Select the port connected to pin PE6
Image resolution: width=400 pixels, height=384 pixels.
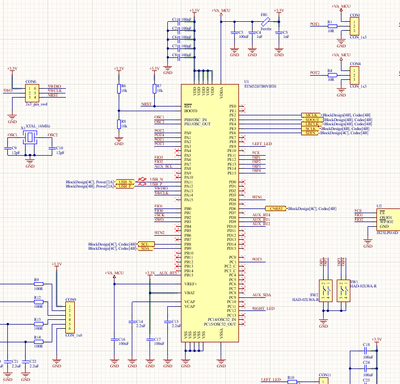(x=310, y=133)
